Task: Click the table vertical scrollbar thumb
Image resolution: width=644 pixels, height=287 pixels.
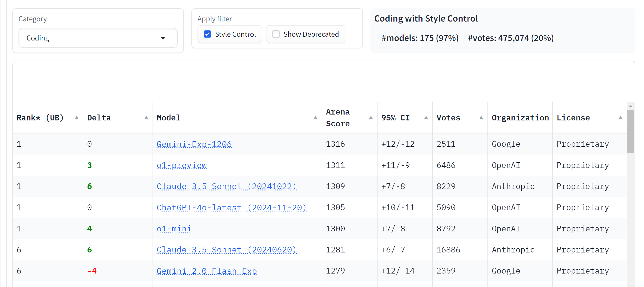Action: 630,131
